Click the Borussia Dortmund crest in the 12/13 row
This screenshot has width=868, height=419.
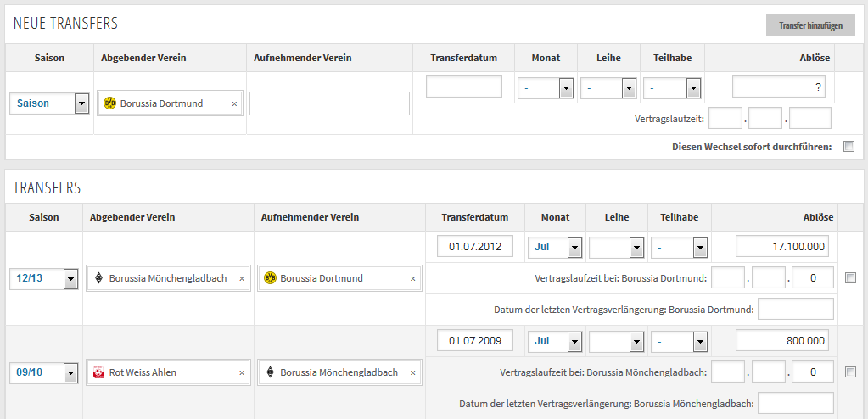pos(270,278)
